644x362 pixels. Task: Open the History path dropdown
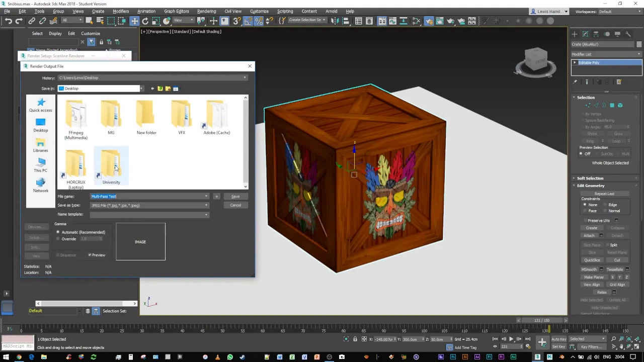click(245, 78)
